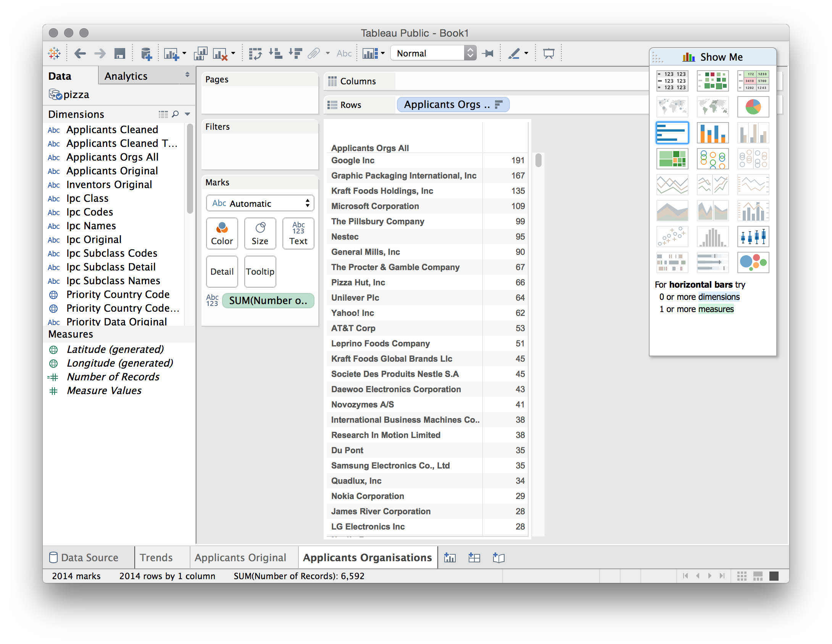Click the Undo back arrow
832x644 pixels.
pos(80,53)
